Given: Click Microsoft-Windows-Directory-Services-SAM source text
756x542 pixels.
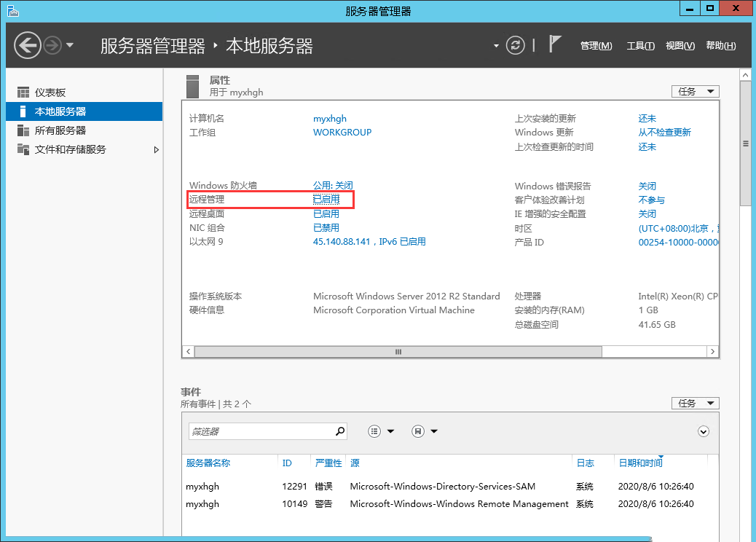Looking at the screenshot, I should (x=443, y=486).
